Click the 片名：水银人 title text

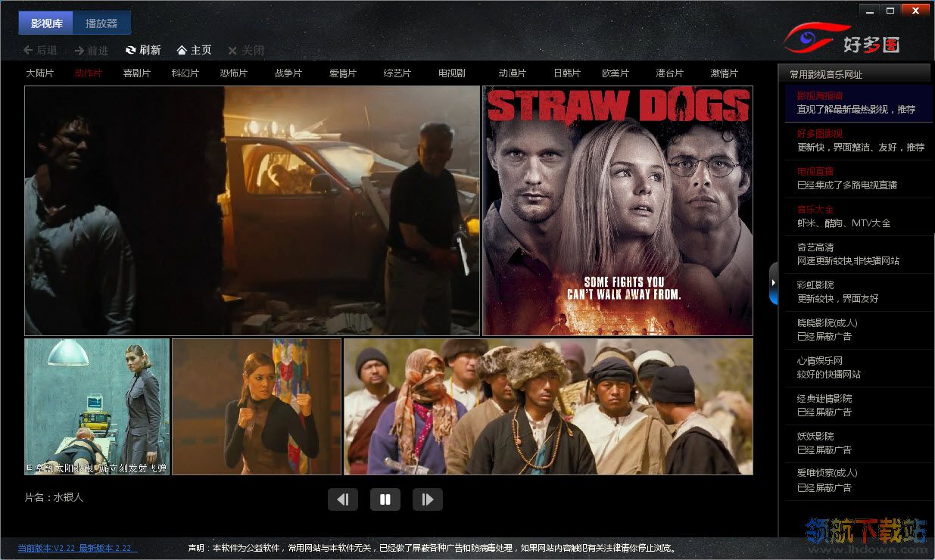click(54, 497)
